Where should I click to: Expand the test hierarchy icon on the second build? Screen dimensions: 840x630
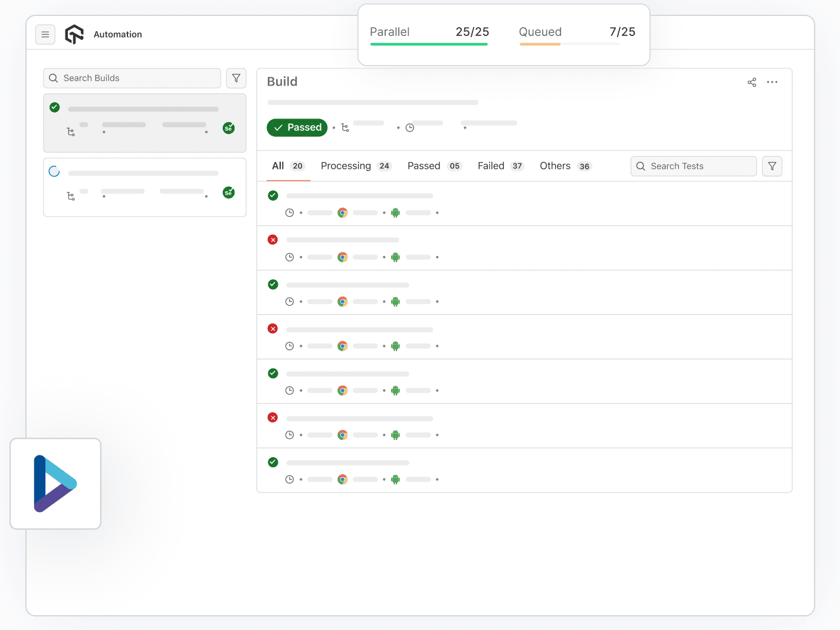coord(71,196)
